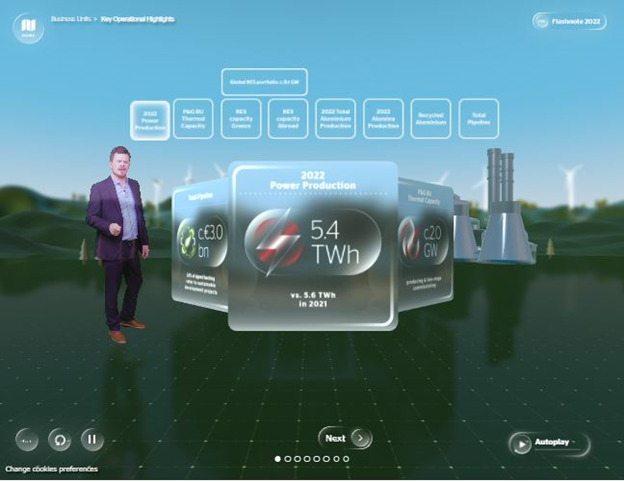Show 2022 Total Aluminium Production tab
Image resolution: width=624 pixels, height=482 pixels.
tap(335, 119)
